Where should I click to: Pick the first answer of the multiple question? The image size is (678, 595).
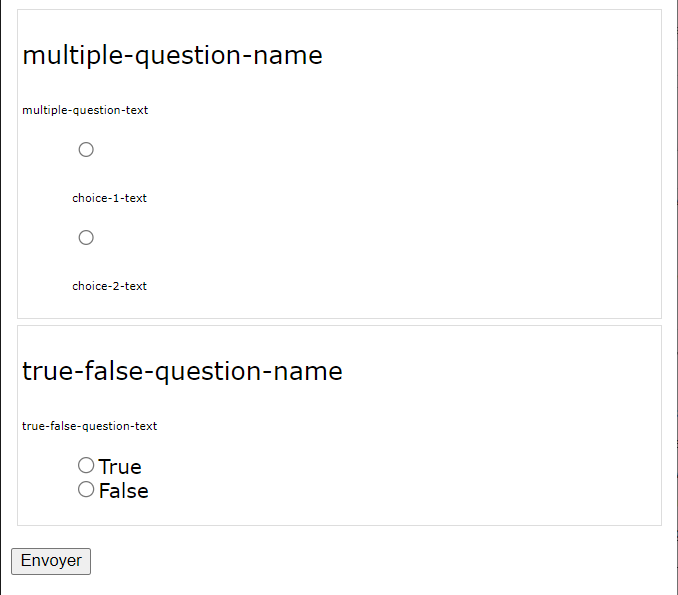click(86, 150)
